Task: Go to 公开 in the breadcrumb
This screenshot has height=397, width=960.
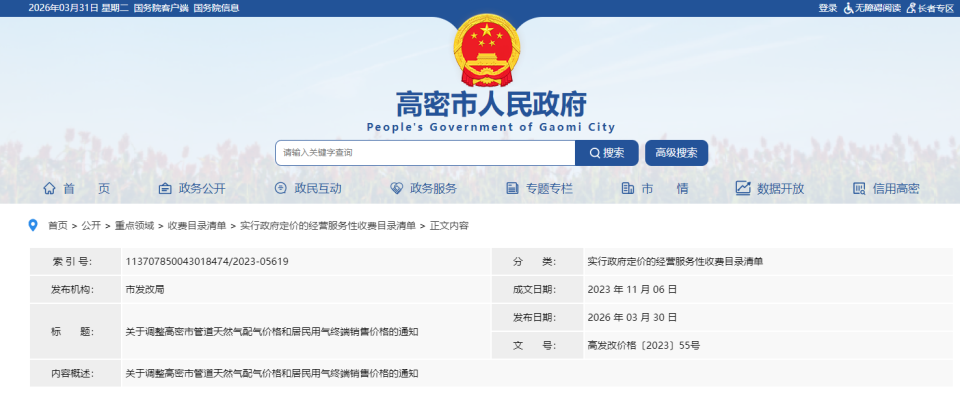Action: [x=91, y=225]
